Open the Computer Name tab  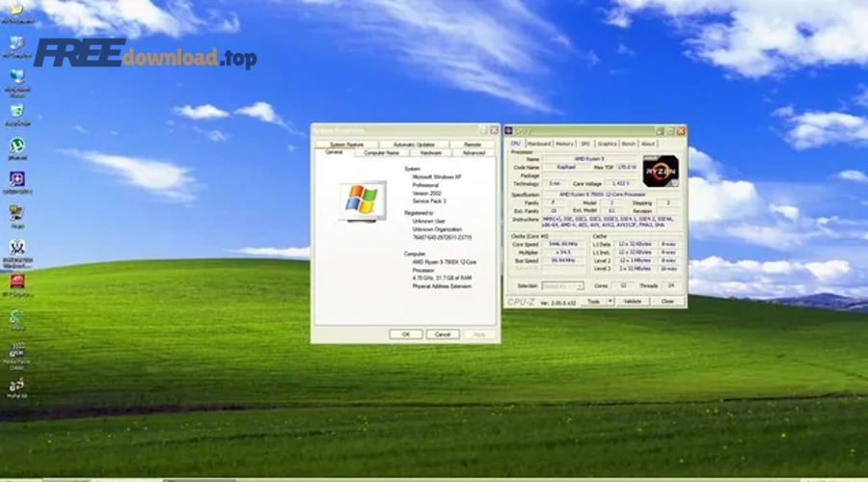click(381, 152)
